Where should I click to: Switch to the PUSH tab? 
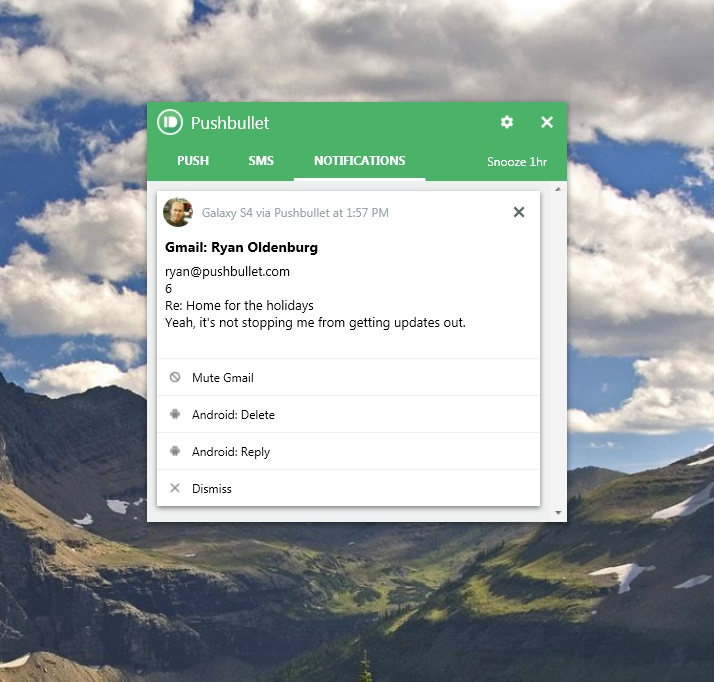pyautogui.click(x=193, y=161)
